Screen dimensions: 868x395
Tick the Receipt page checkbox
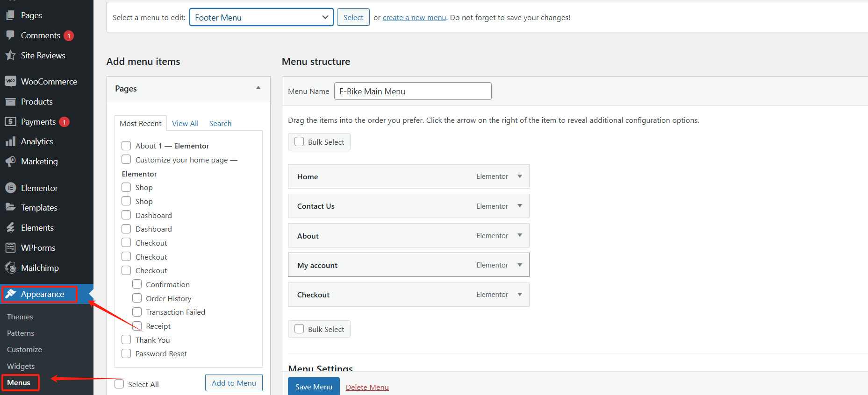point(137,325)
